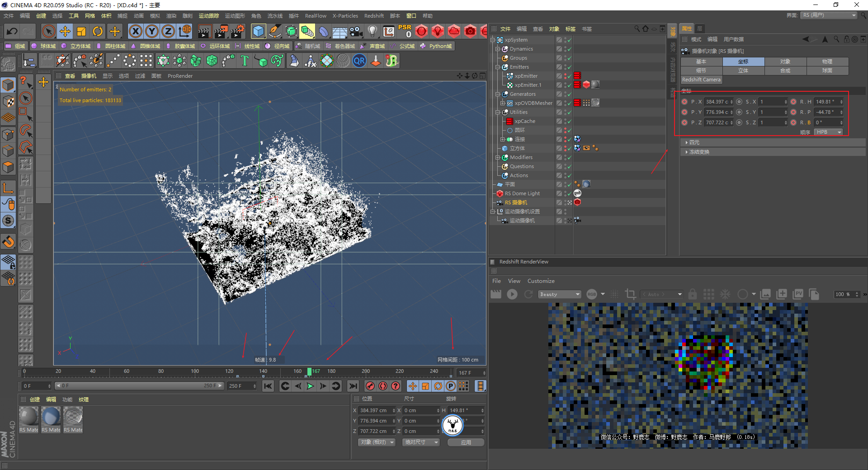Start render in Redshift RenderView

pyautogui.click(x=512, y=294)
